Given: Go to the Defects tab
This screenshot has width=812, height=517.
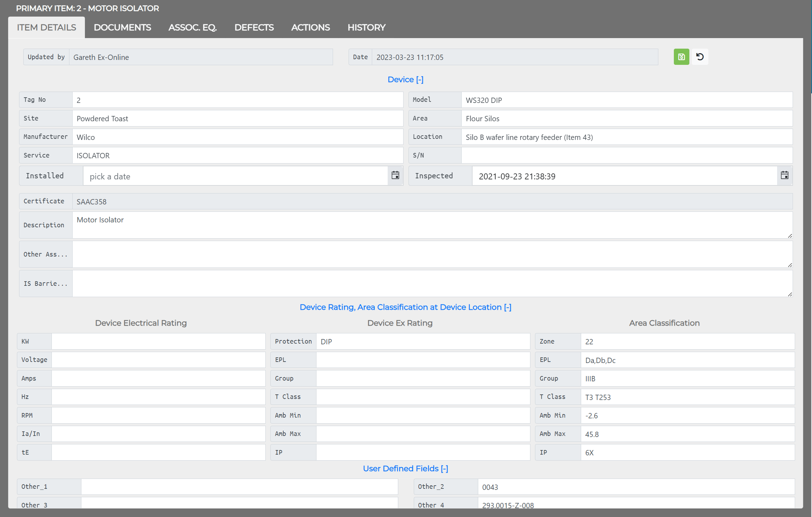Looking at the screenshot, I should click(254, 27).
